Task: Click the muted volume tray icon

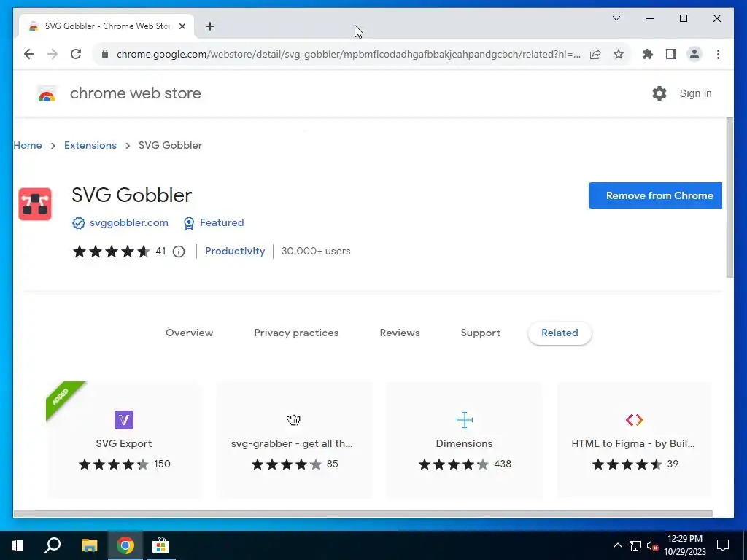Action: pyautogui.click(x=653, y=545)
